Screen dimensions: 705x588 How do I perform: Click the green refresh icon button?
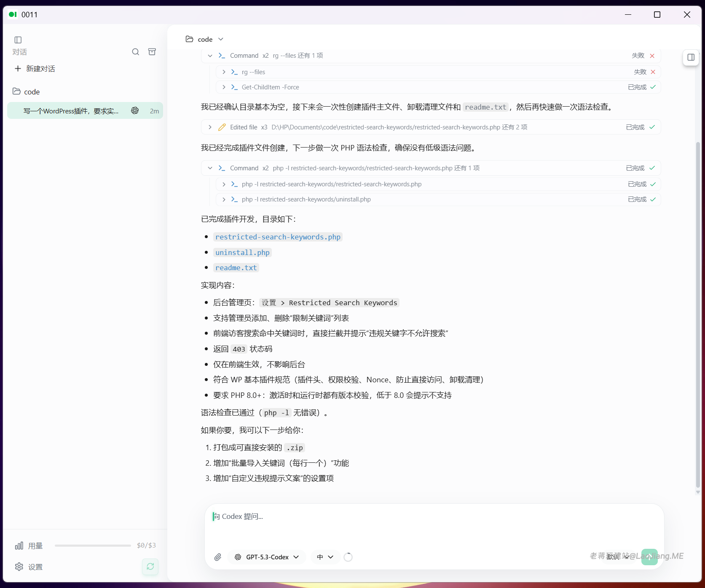click(150, 567)
